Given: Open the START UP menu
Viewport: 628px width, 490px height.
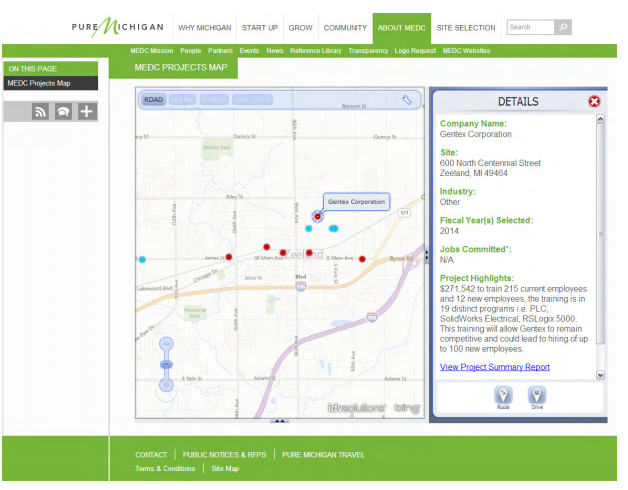Looking at the screenshot, I should click(260, 28).
